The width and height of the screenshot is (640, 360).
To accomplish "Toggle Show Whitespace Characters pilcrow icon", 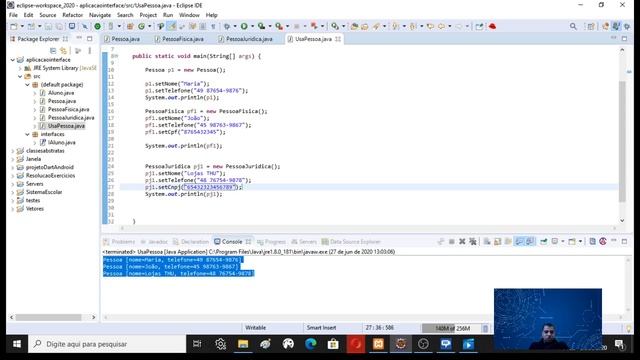I will [213, 27].
